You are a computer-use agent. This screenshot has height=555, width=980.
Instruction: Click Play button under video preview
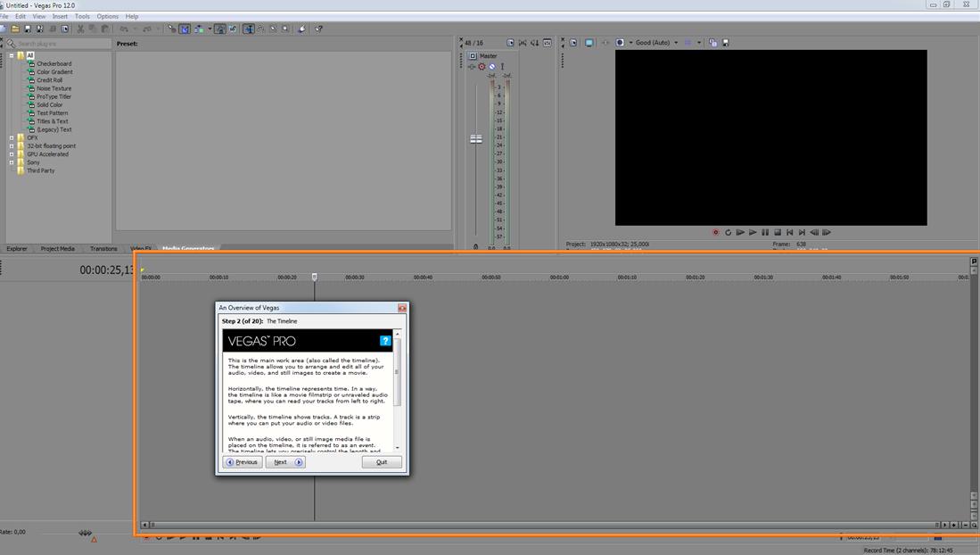point(754,232)
